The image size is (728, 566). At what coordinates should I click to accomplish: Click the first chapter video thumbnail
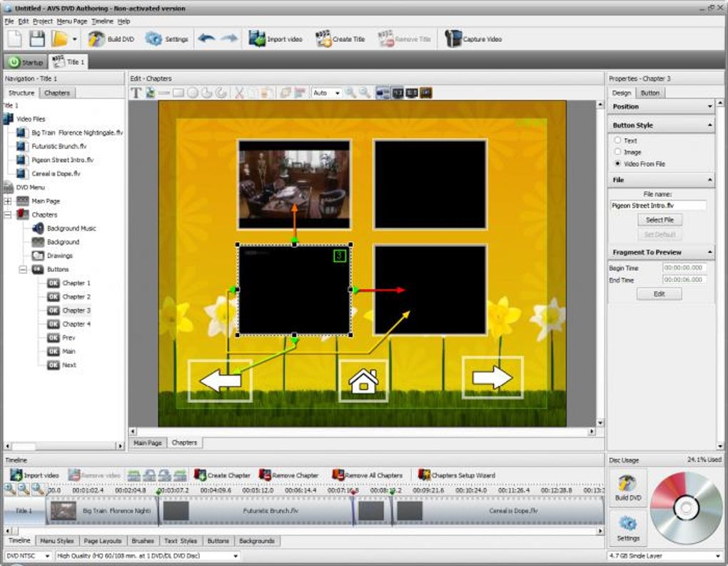(294, 184)
